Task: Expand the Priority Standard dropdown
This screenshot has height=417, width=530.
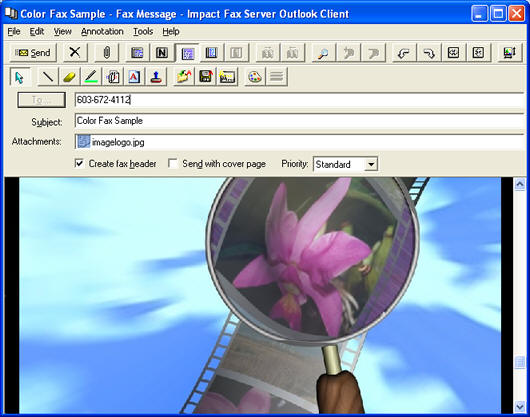Action: click(x=371, y=164)
